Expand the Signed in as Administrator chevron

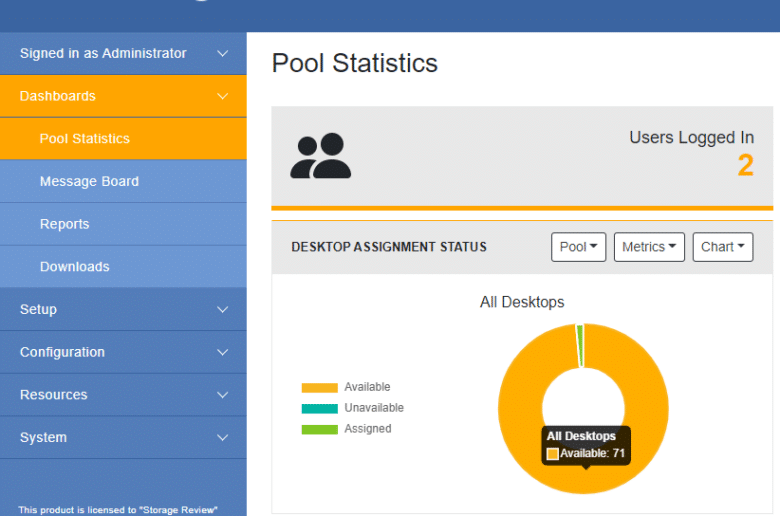(x=222, y=53)
